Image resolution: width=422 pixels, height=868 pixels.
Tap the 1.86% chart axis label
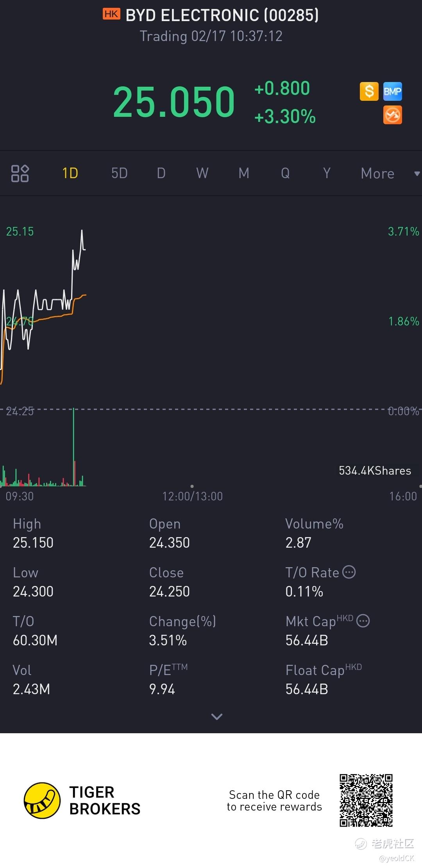point(404,321)
